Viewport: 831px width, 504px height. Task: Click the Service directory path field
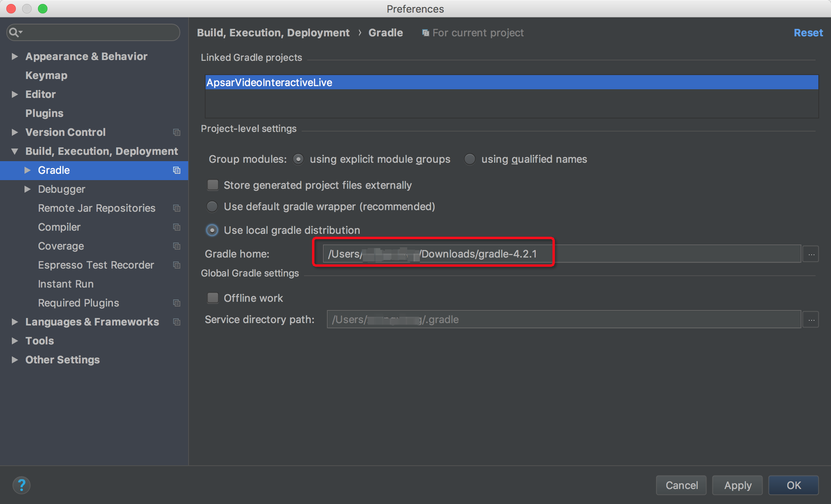click(564, 320)
